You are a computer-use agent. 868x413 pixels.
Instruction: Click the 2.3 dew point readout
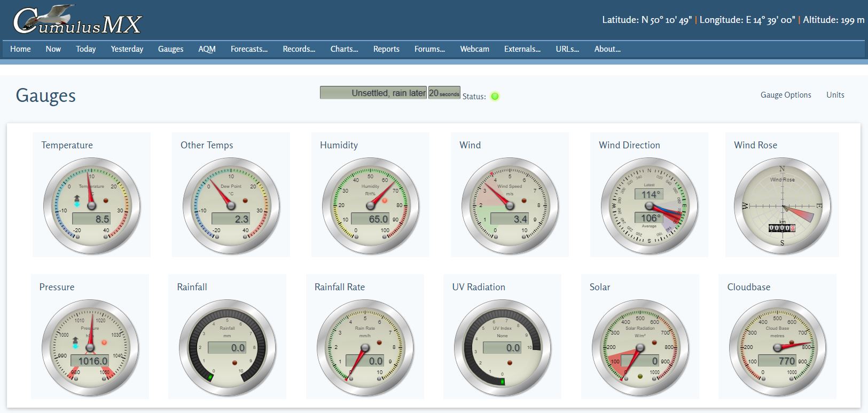(x=231, y=219)
